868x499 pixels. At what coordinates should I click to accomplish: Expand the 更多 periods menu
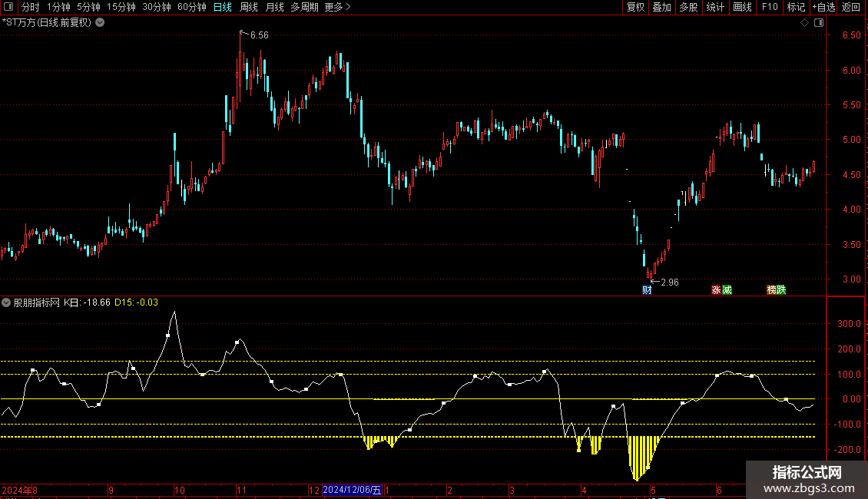tap(337, 7)
